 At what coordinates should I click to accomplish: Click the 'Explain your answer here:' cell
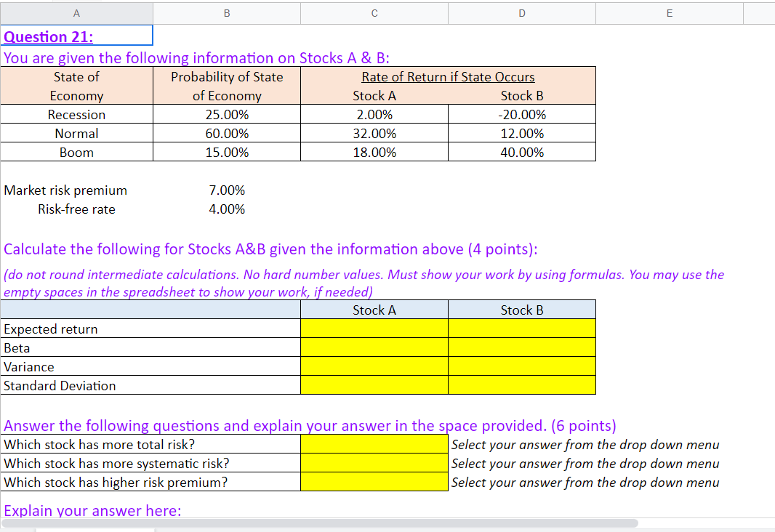click(x=92, y=509)
